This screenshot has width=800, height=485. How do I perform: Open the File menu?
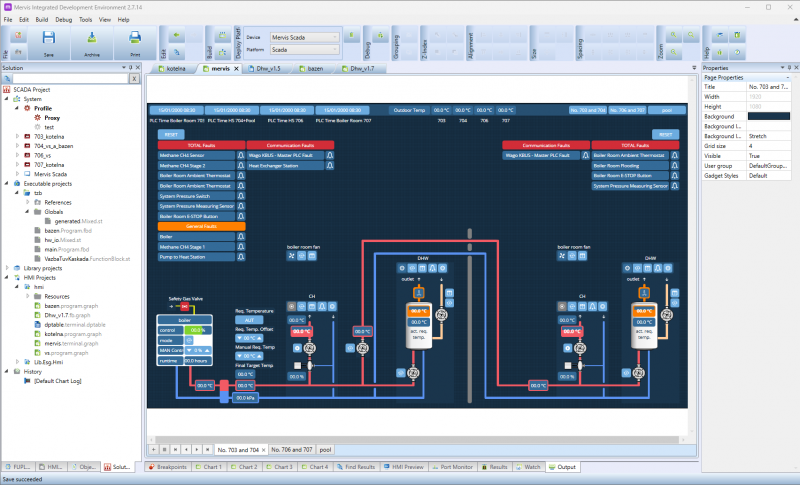[8, 19]
